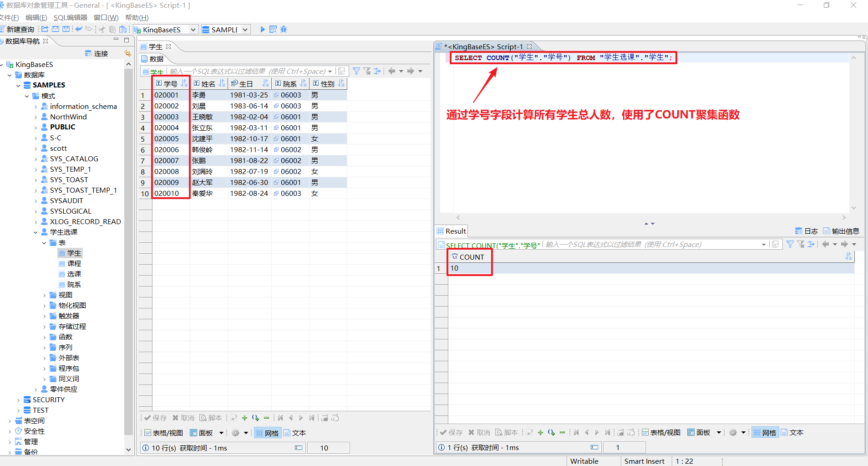Click the 新建查询 button
This screenshot has width=868, height=466.
(17, 29)
